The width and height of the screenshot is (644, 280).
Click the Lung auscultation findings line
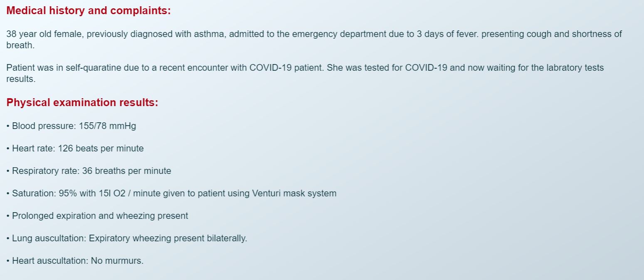[x=127, y=238]
